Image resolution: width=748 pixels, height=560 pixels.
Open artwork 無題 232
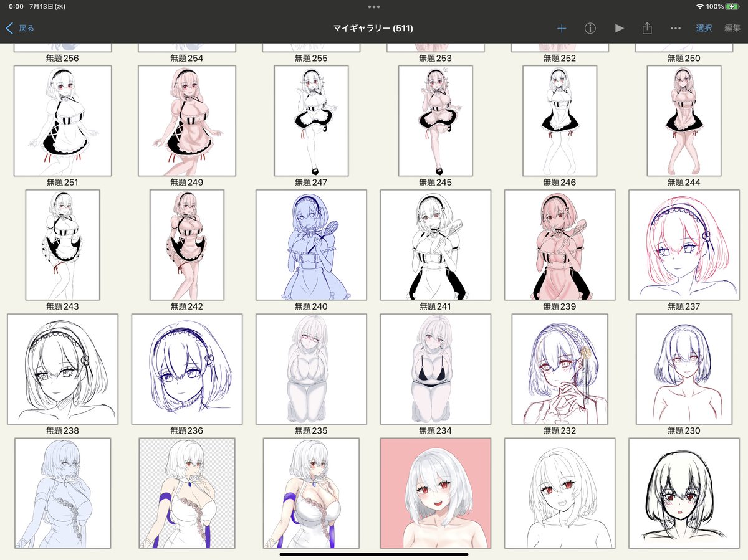[559, 368]
